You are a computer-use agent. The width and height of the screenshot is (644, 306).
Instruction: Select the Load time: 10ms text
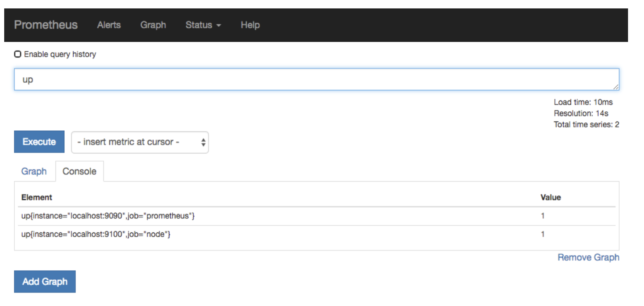coord(583,102)
